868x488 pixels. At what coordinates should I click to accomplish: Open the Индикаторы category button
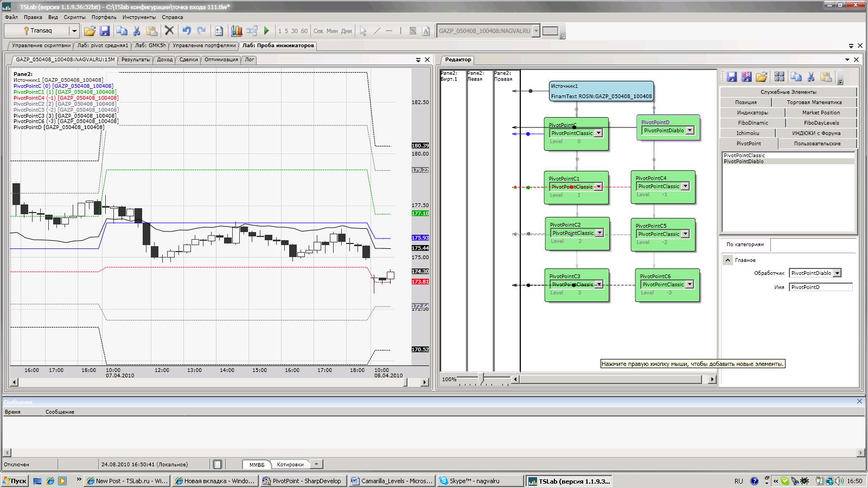(752, 113)
